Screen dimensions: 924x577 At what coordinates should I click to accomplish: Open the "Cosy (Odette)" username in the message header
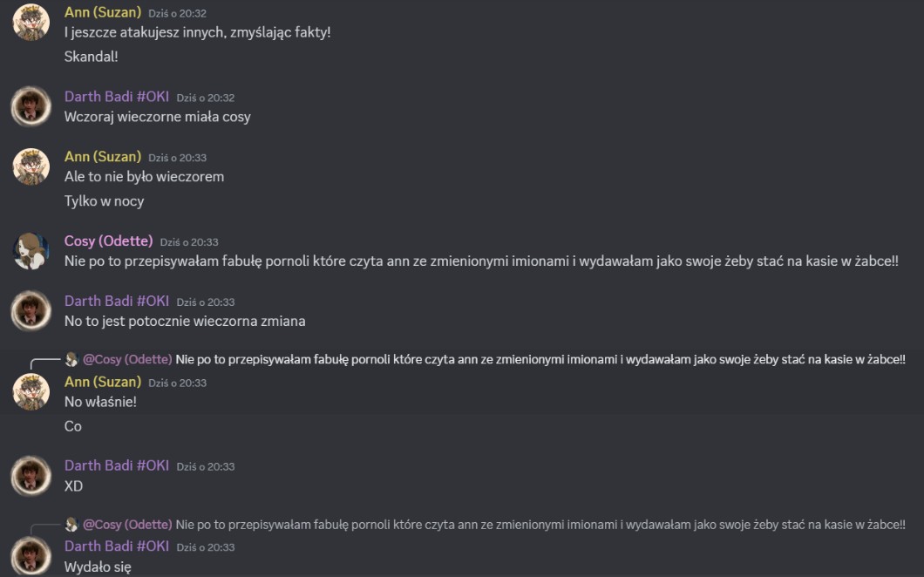coord(108,241)
